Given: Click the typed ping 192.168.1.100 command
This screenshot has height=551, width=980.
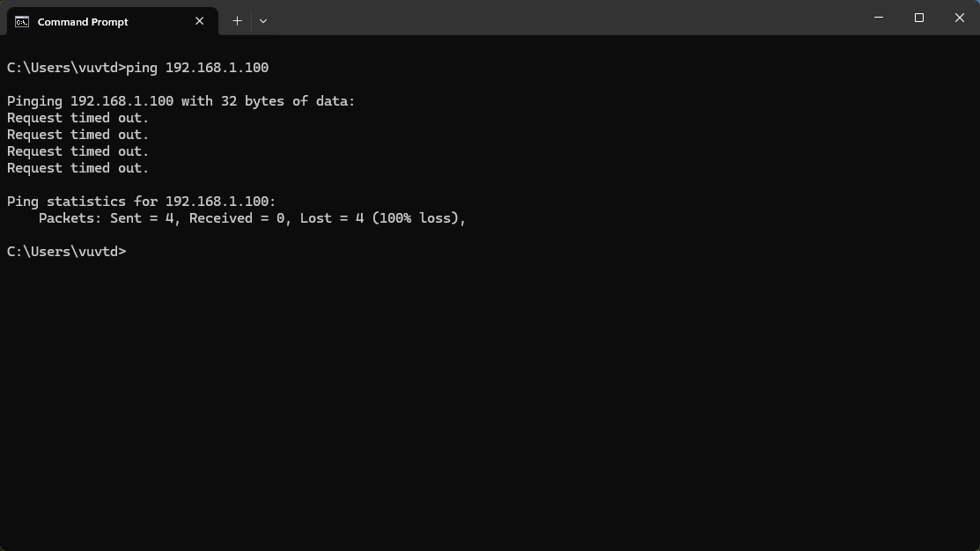Looking at the screenshot, I should [x=197, y=68].
